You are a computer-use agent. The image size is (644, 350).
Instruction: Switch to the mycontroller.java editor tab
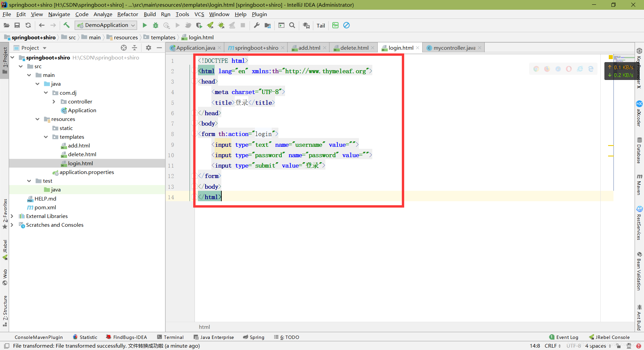point(454,48)
